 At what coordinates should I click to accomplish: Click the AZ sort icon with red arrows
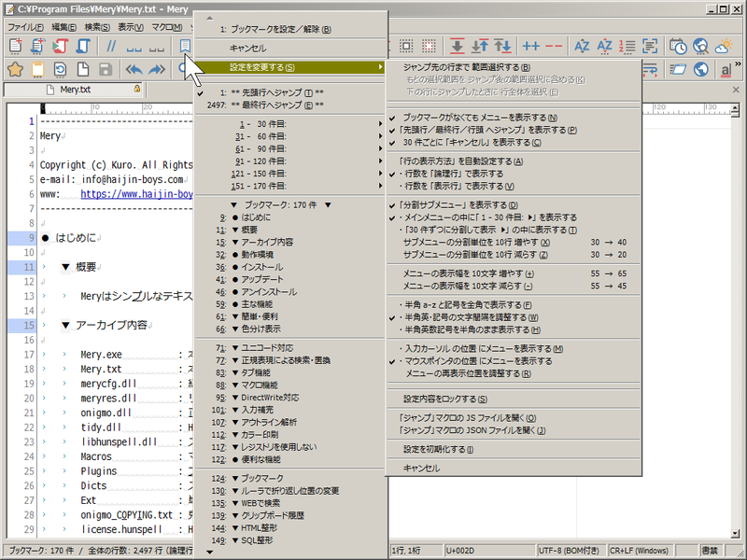[604, 46]
